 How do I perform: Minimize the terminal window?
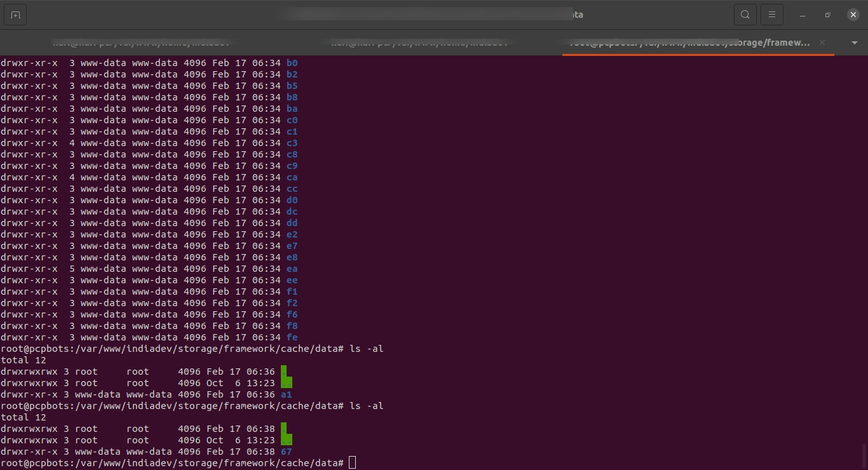click(802, 14)
